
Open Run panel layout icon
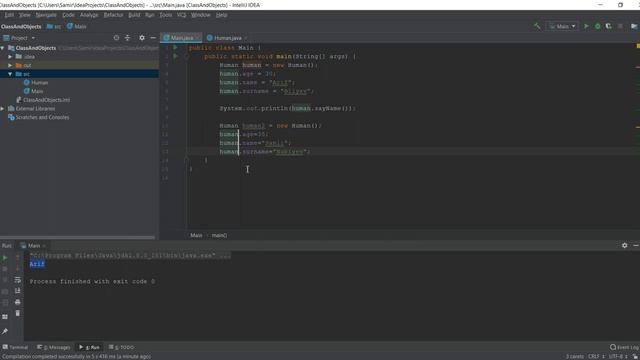point(5,317)
